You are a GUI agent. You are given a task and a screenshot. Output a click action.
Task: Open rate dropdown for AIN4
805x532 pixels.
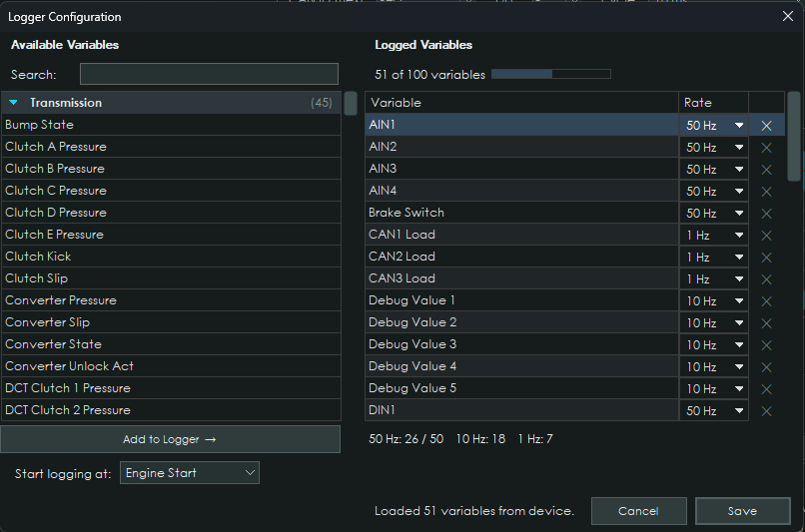[714, 192]
